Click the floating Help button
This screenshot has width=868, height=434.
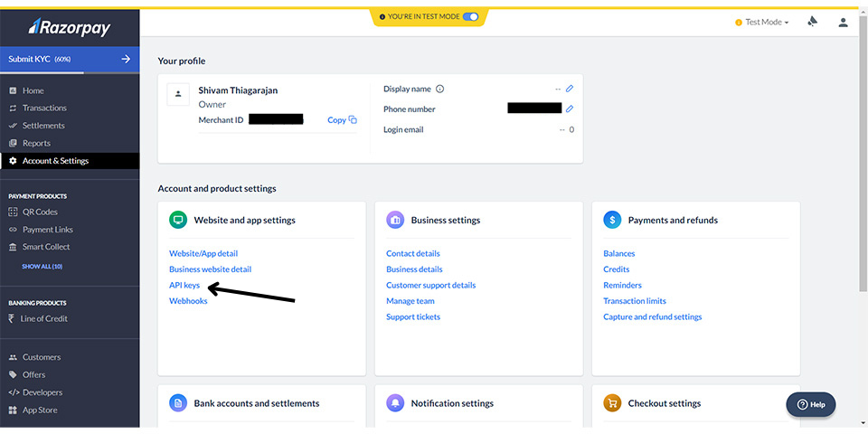point(810,404)
